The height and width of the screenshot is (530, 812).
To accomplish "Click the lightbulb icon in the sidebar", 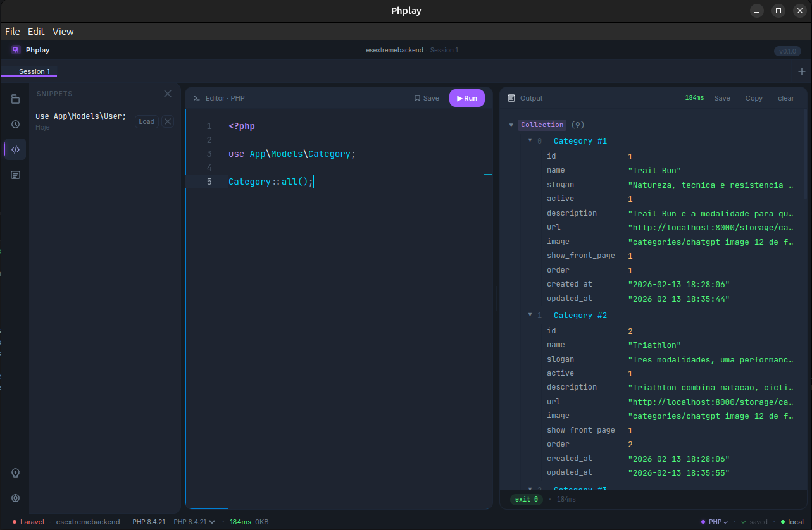I will coord(16,472).
